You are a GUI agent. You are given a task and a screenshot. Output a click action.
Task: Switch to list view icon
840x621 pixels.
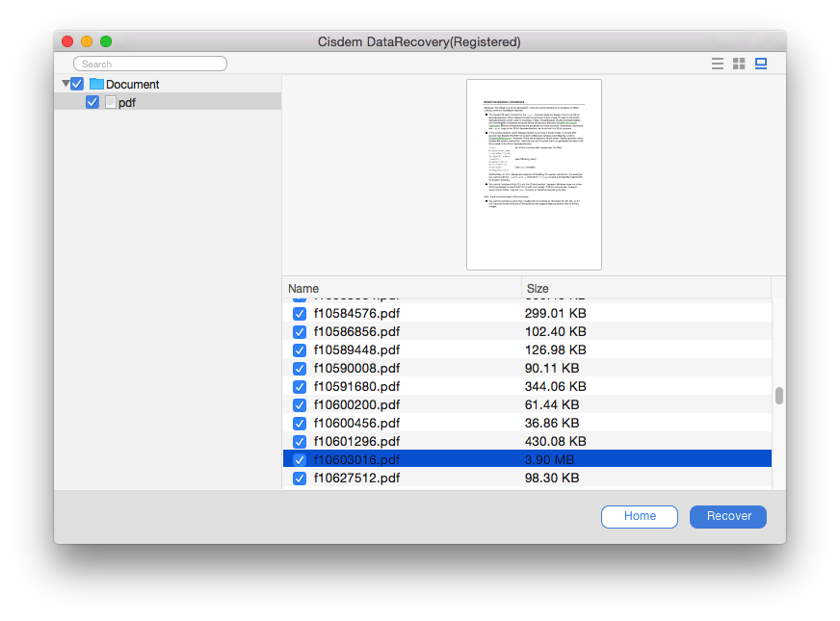(x=718, y=64)
